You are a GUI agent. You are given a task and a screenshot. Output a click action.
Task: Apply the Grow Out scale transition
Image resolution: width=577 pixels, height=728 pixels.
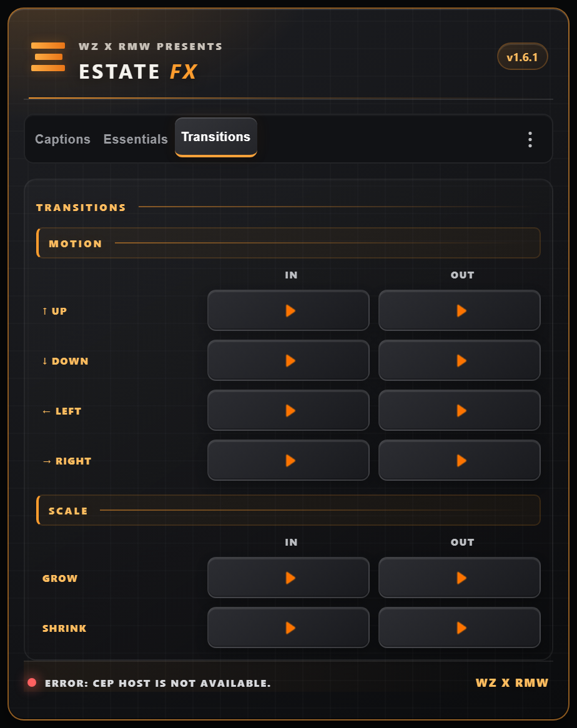(460, 578)
